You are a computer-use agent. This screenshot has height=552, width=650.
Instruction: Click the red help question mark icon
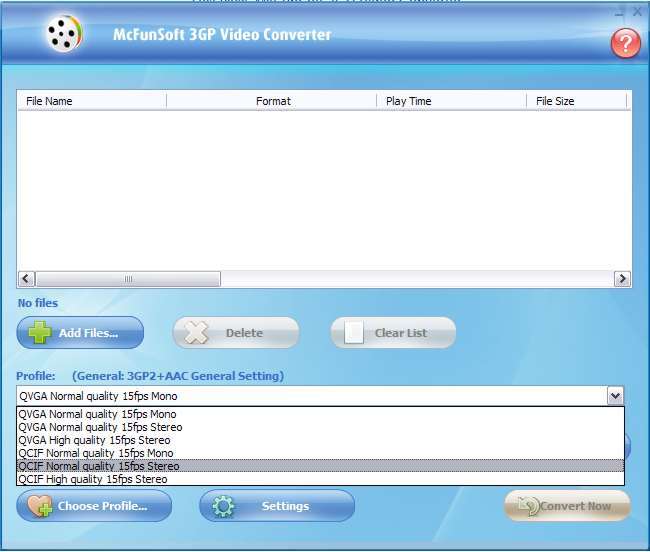pos(625,42)
